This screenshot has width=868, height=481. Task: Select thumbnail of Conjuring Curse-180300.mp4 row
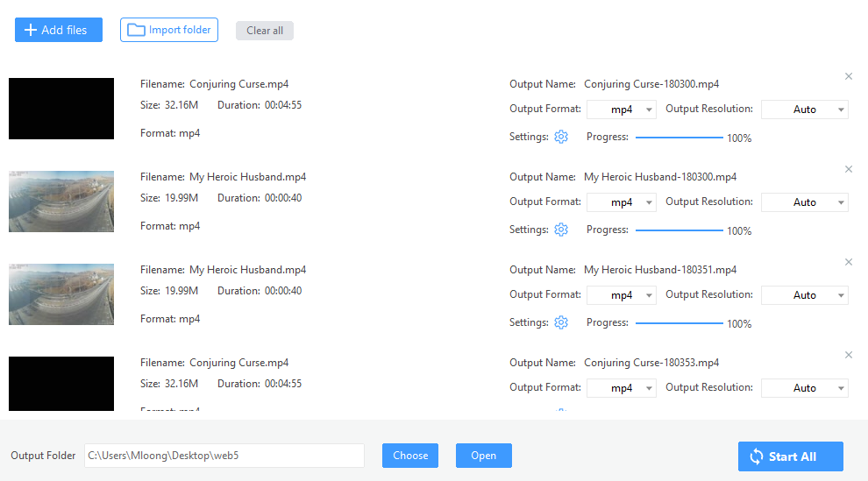[x=61, y=109]
